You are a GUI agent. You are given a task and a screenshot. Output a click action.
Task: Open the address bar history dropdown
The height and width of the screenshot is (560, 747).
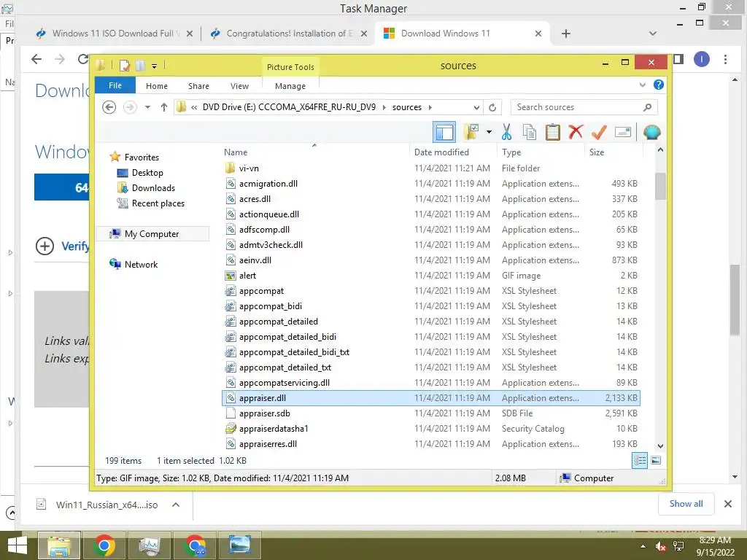[476, 107]
